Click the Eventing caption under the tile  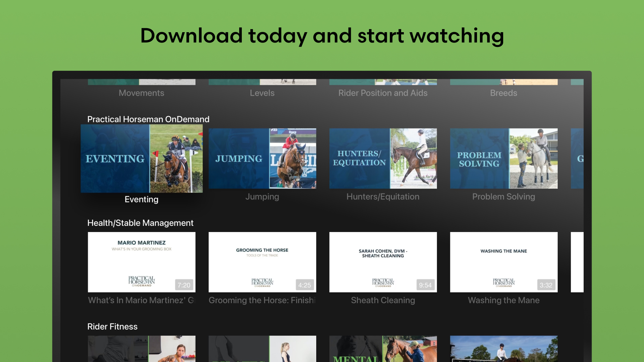pos(142,199)
